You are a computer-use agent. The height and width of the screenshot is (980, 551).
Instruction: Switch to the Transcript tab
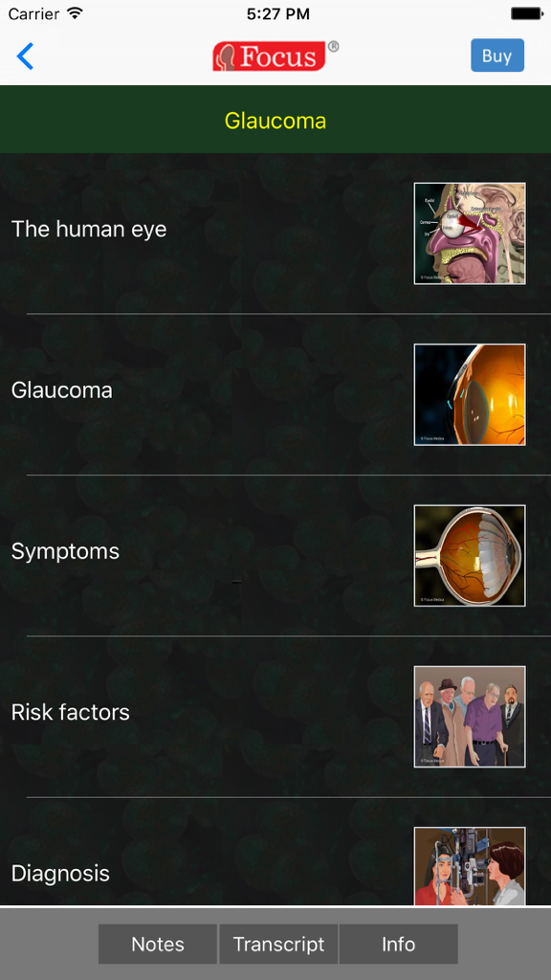(278, 944)
